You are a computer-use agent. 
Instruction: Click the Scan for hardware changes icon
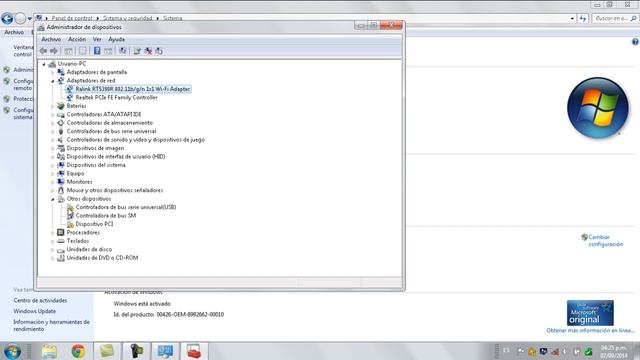pyautogui.click(x=122, y=51)
